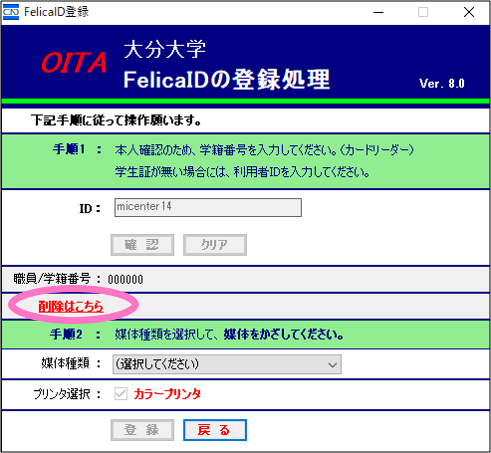This screenshot has width=491, height=453.
Task: Open the red 削除はこちら link
Action: [71, 306]
